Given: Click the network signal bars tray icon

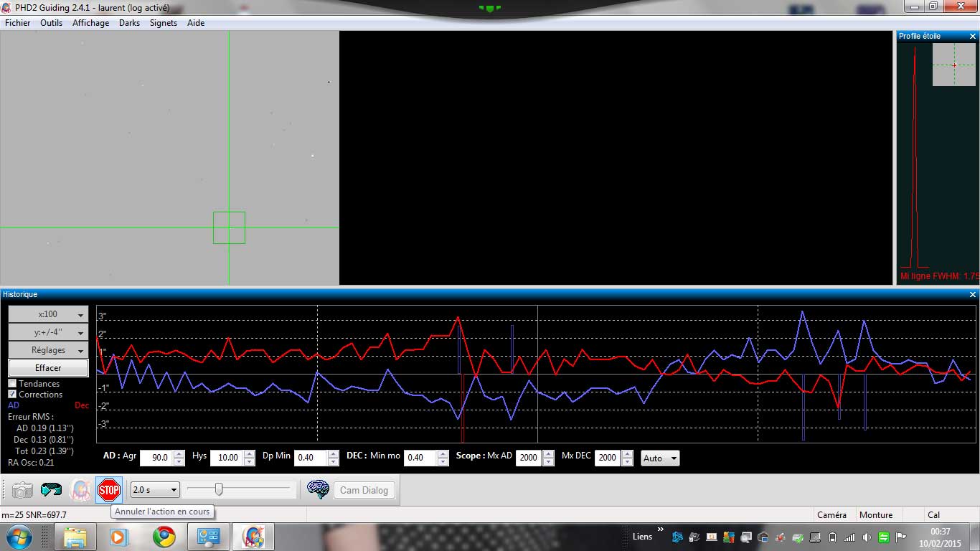Looking at the screenshot, I should click(850, 537).
